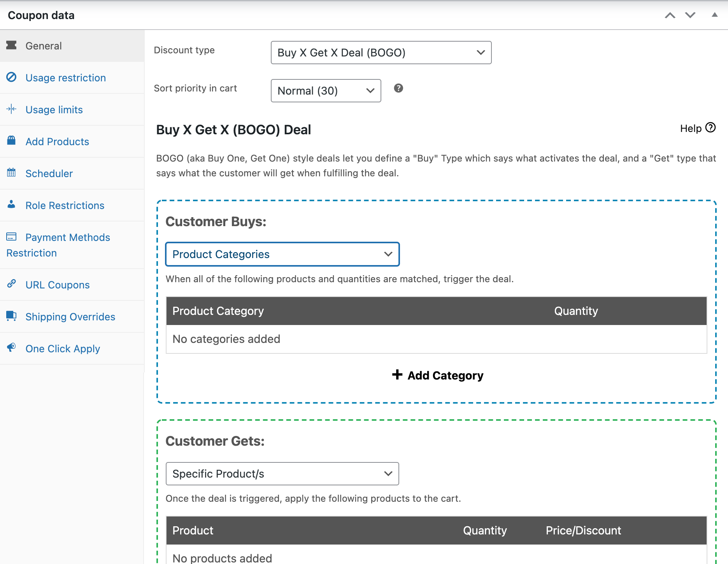
Task: Switch to the Shipping Overrides tab
Action: click(70, 317)
